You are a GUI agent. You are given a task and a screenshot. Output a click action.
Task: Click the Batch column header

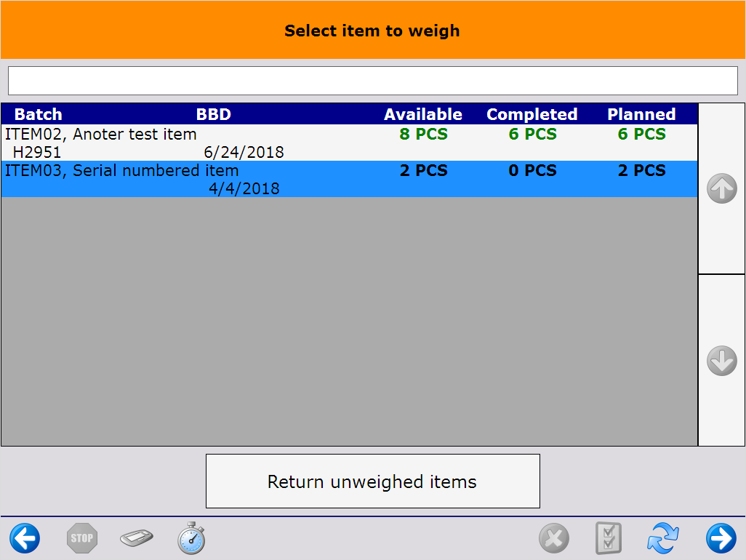tap(39, 114)
